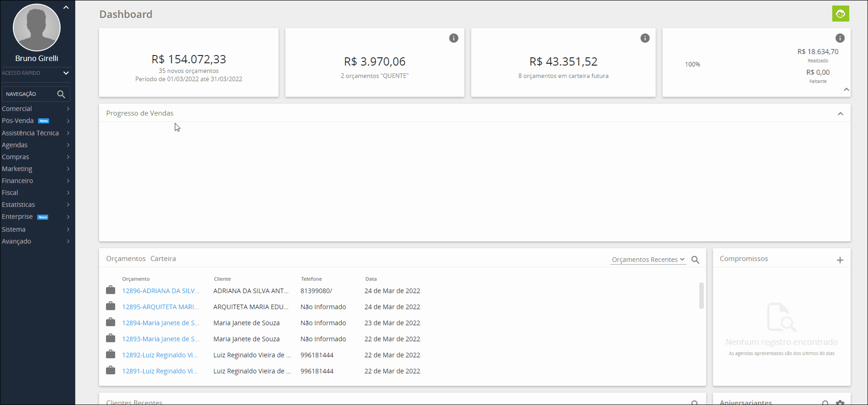Click client cell ARQUITETA MARIA EDU...
Image resolution: width=868 pixels, height=405 pixels.
pyautogui.click(x=251, y=307)
